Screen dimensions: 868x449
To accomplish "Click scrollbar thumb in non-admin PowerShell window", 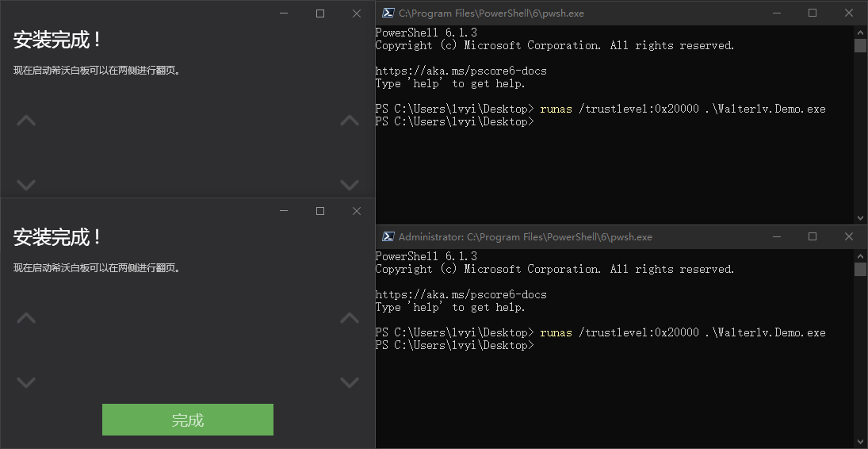I will pos(860,46).
